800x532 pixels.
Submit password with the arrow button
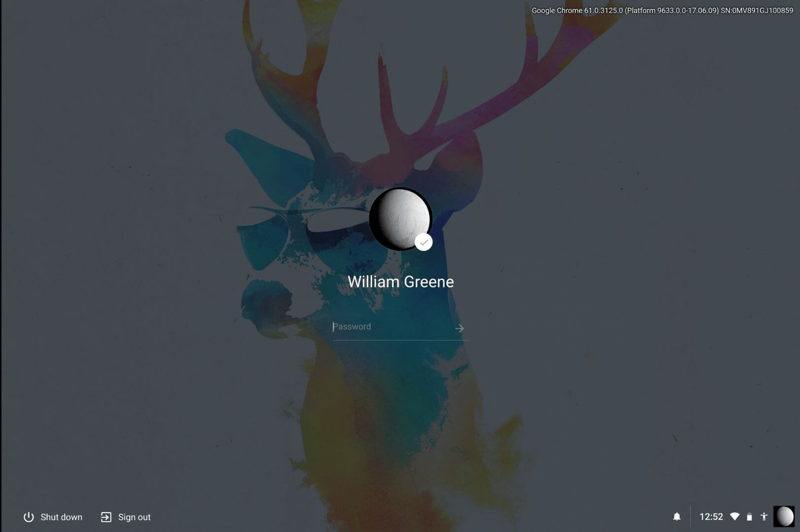coord(459,328)
